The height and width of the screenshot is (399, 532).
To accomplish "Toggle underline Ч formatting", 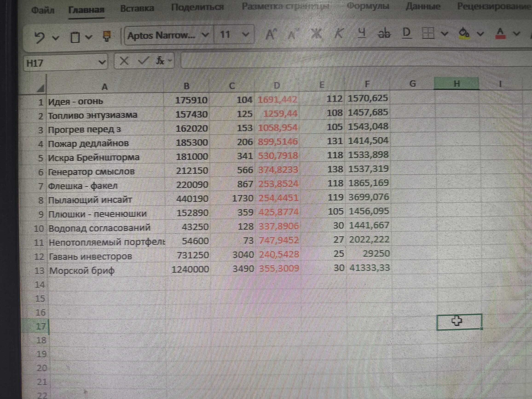I will (x=362, y=33).
